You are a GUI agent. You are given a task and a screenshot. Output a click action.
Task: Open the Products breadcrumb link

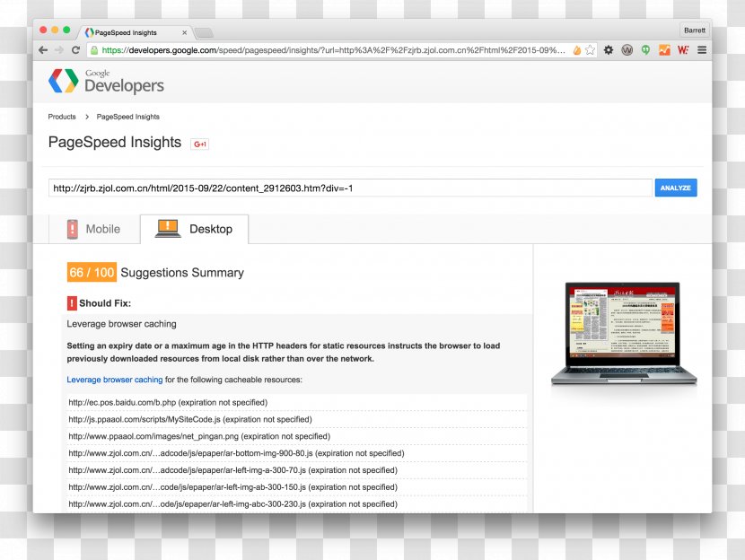(62, 117)
